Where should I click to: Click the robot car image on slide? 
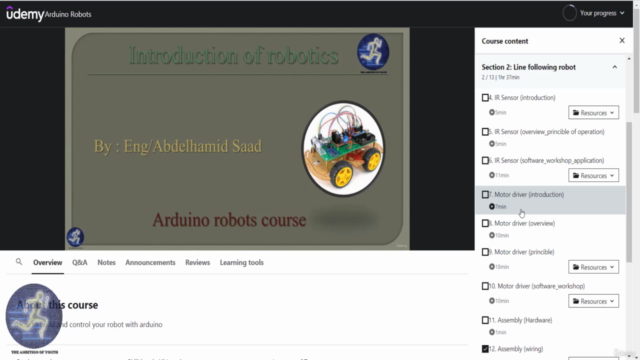coord(343,149)
